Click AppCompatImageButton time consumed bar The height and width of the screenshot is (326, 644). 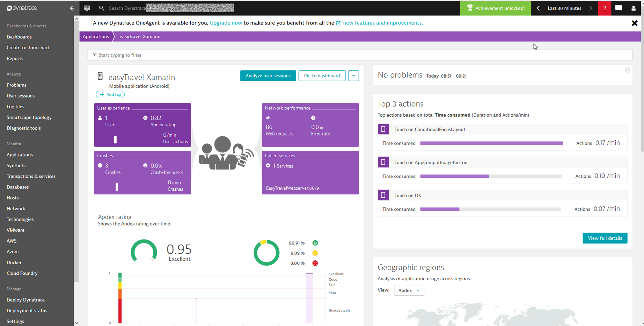tap(491, 176)
